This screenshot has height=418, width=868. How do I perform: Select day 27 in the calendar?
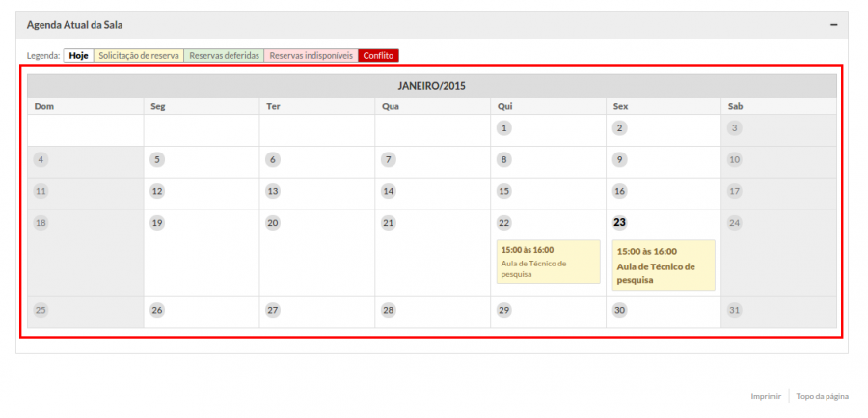272,311
